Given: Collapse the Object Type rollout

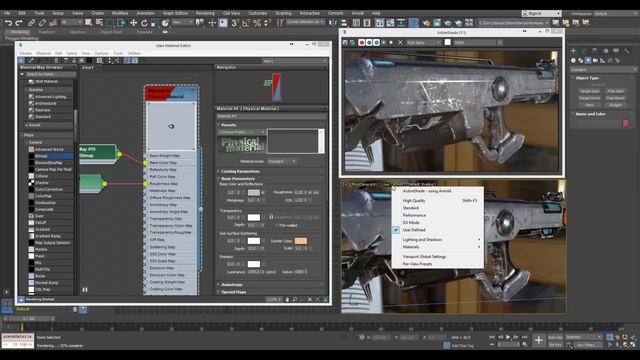Looking at the screenshot, I should pos(587,78).
